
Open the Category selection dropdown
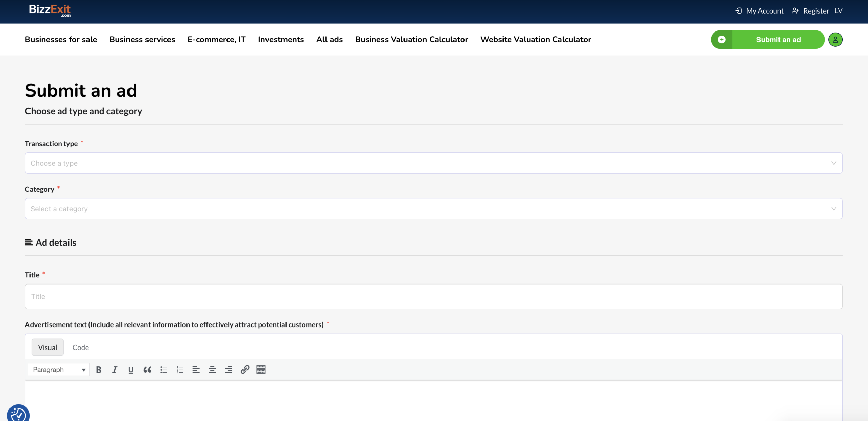coord(433,209)
